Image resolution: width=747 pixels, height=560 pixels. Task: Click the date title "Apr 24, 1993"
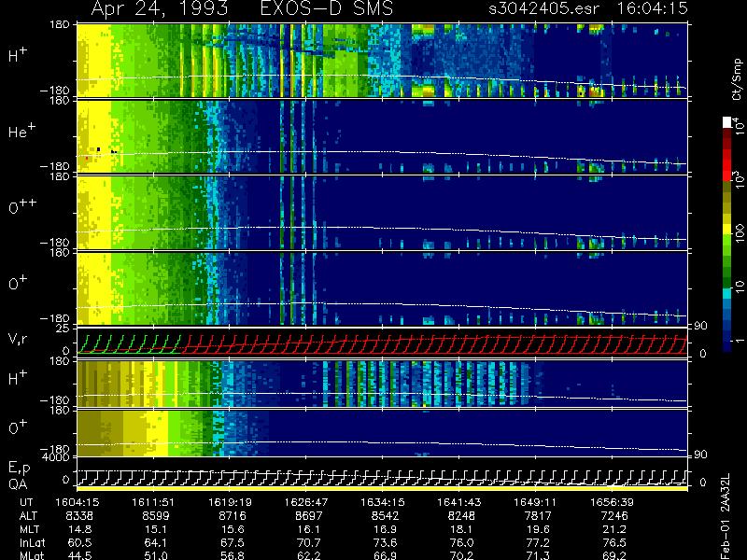160,8
